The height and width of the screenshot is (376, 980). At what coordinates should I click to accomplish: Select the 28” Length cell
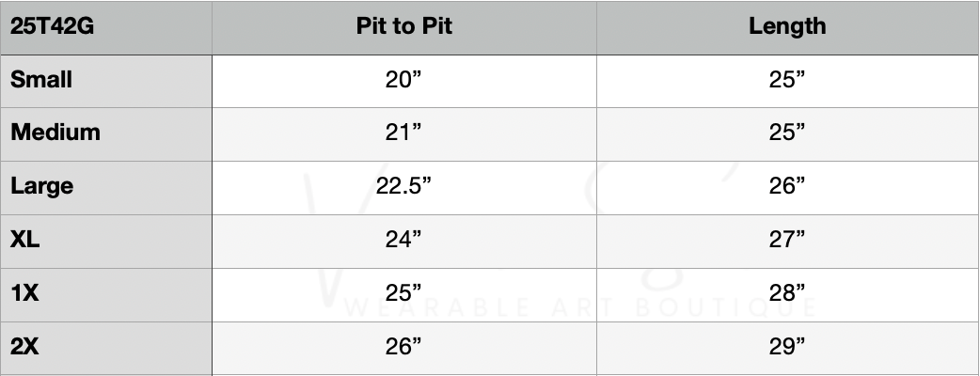point(787,293)
